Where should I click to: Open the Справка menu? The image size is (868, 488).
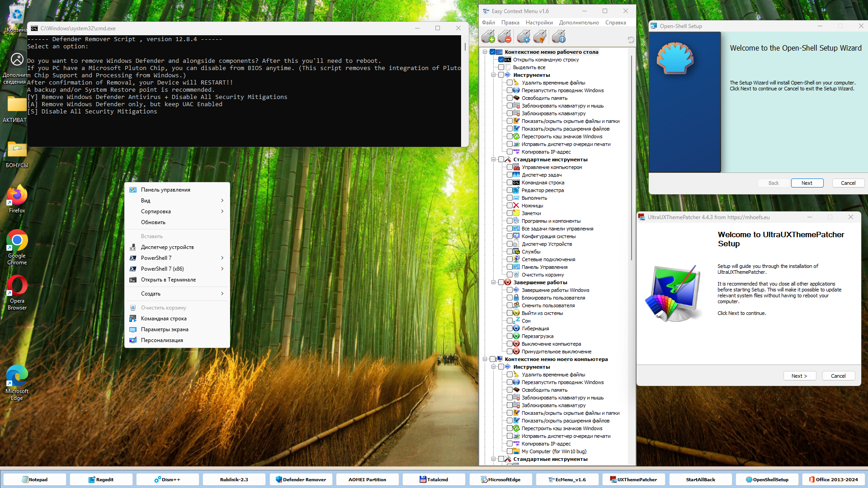pyautogui.click(x=615, y=23)
